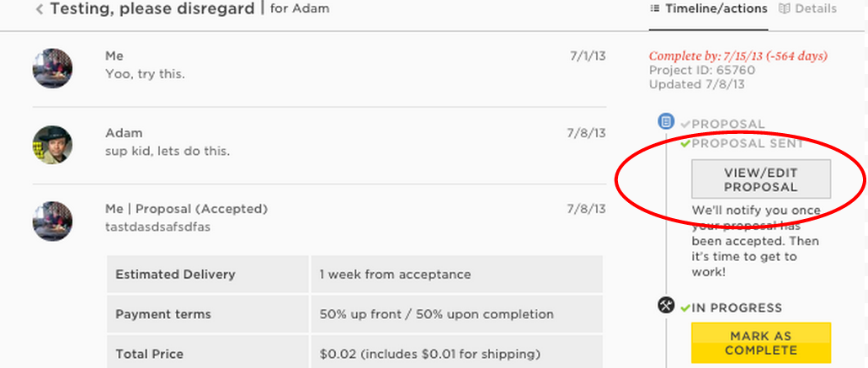This screenshot has width=868, height=368.
Task: Click the list icon beside Timeline/actions
Action: (x=655, y=8)
